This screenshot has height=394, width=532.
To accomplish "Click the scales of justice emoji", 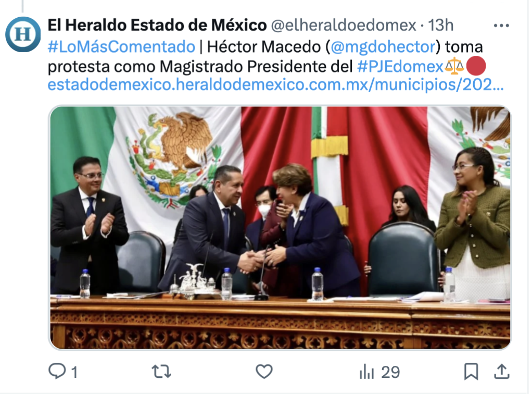I will click(454, 66).
